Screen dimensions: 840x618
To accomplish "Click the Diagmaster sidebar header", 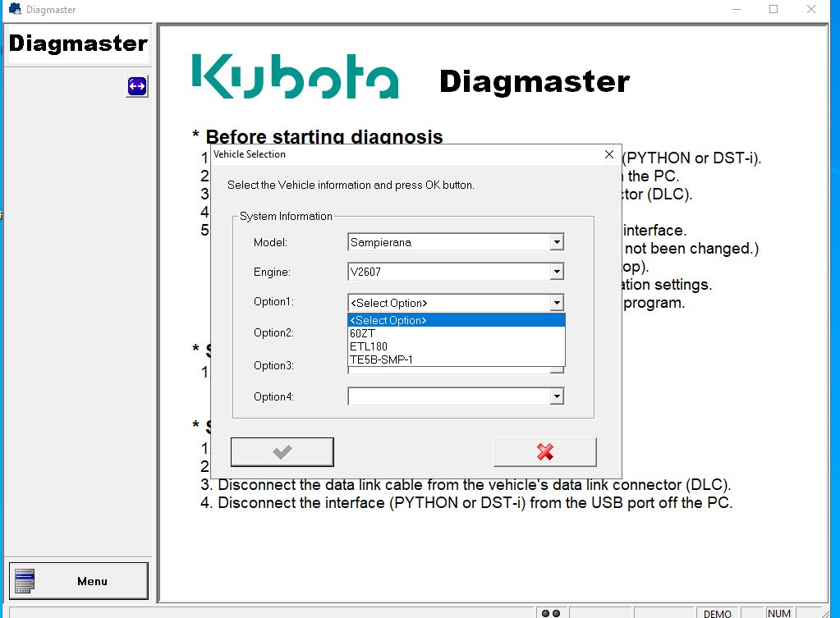I will coord(78,43).
